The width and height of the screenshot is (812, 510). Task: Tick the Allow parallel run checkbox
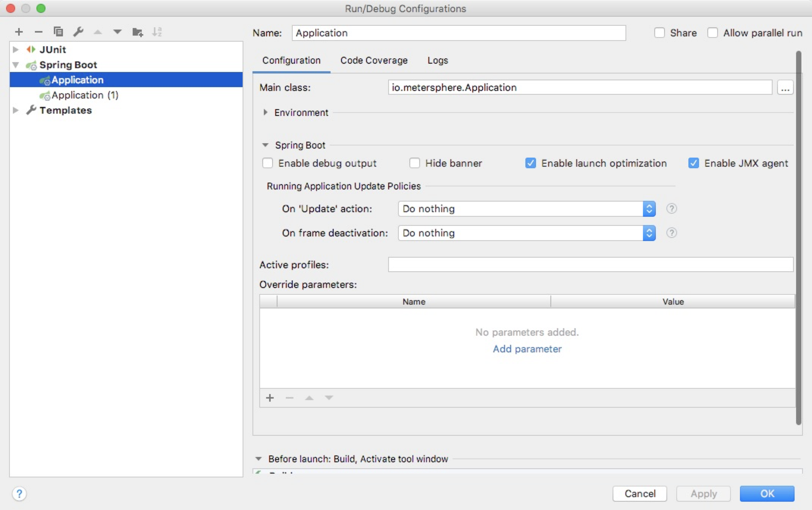click(x=712, y=33)
